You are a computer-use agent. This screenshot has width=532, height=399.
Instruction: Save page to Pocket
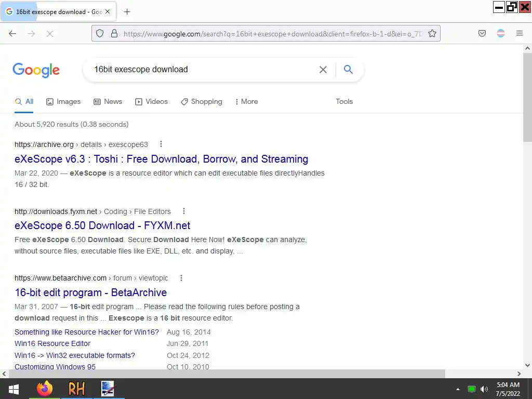click(482, 33)
